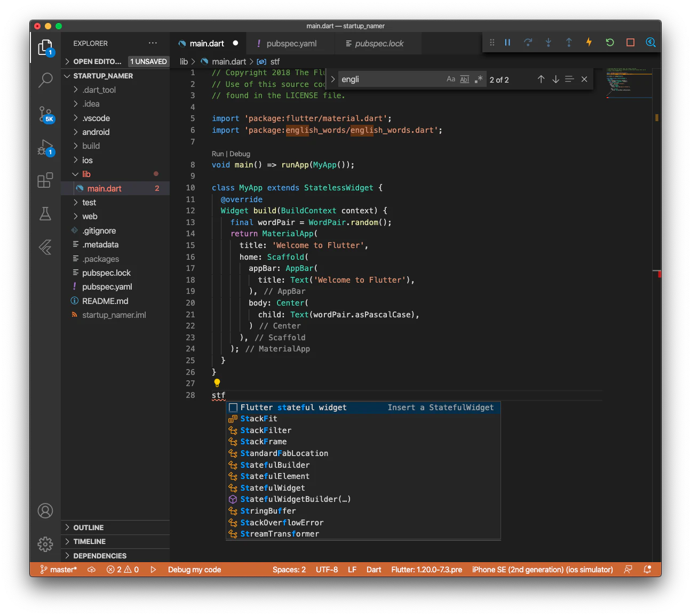Open the Source Control view
Image resolution: width=691 pixels, height=616 pixels.
(x=45, y=114)
